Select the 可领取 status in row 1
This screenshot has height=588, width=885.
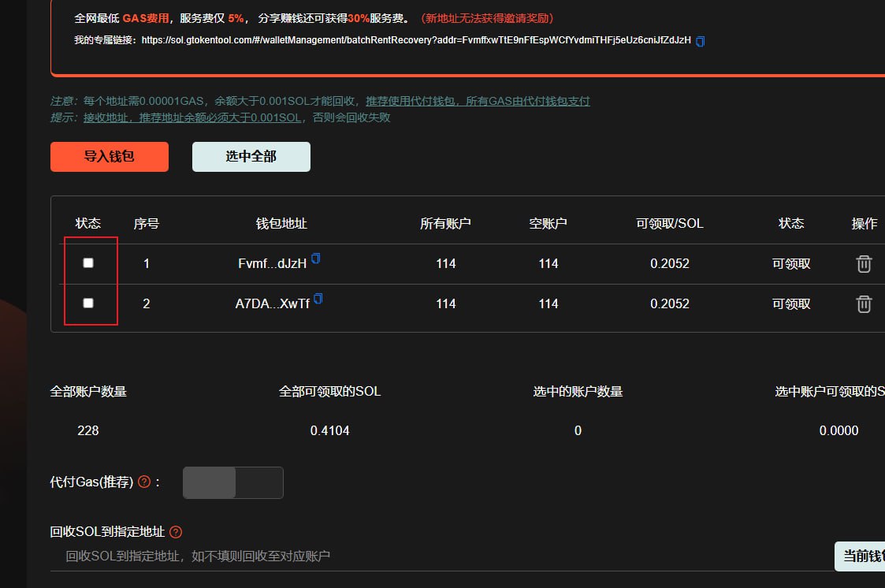(791, 264)
